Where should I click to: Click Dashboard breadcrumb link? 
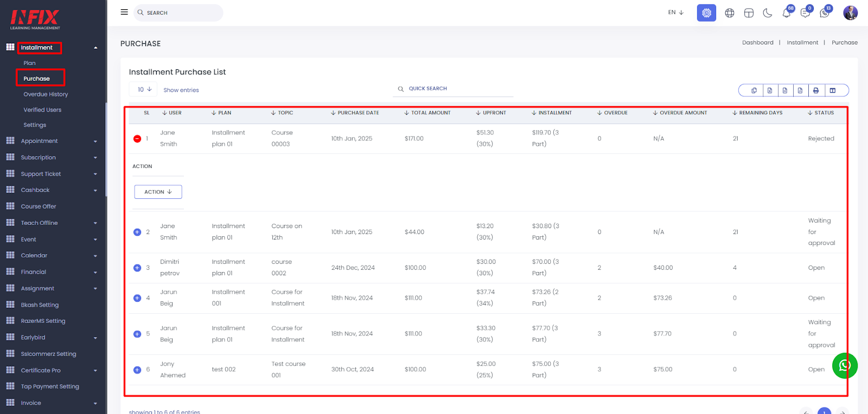(758, 43)
